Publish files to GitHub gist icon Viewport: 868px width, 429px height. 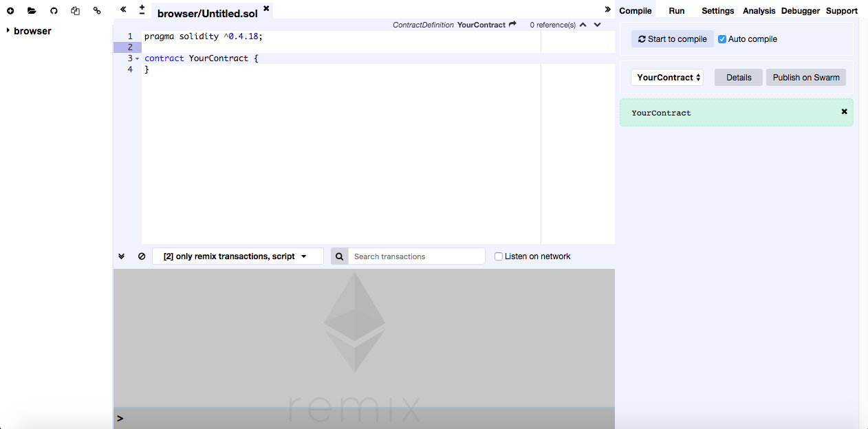[x=54, y=11]
